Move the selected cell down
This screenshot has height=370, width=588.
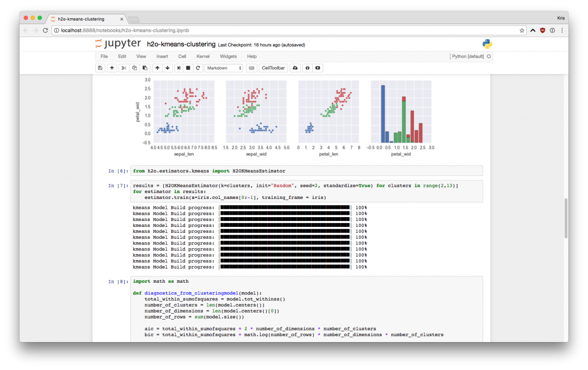(x=168, y=68)
